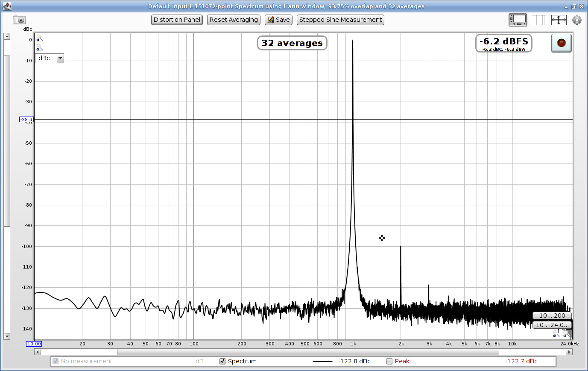Switch frequency axis log/linear icon

click(538, 20)
